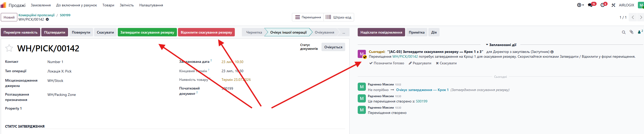The image size is (644, 134).
Task: Click the Надіслати повідомлення button
Action: coord(381,32)
